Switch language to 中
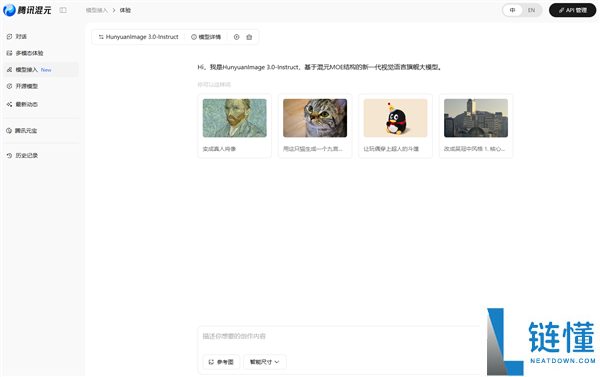The height and width of the screenshot is (377, 600). [513, 10]
